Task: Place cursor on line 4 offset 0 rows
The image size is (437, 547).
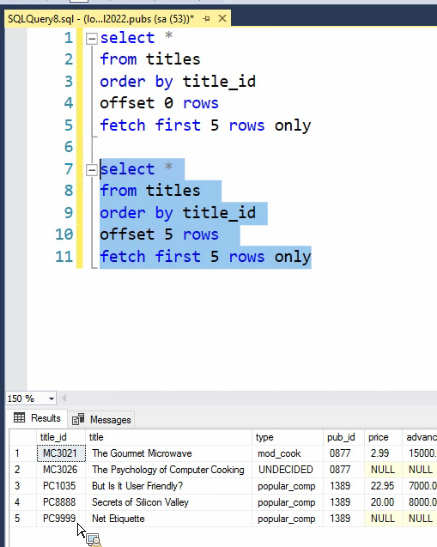Action: tap(159, 103)
